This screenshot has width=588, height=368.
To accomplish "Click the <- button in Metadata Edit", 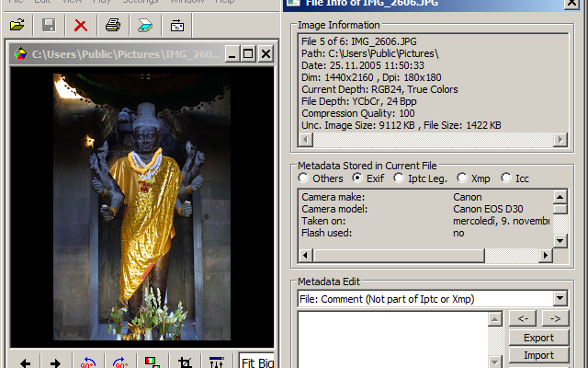I will point(523,318).
